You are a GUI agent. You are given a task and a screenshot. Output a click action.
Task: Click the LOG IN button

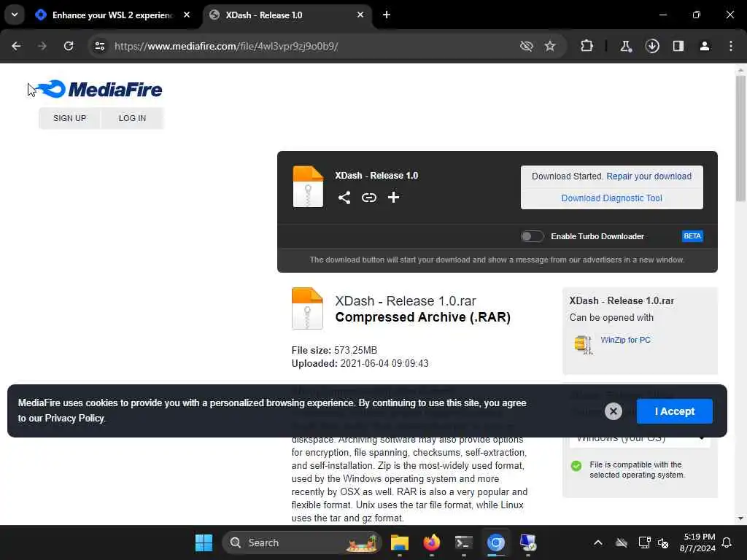coord(133,118)
